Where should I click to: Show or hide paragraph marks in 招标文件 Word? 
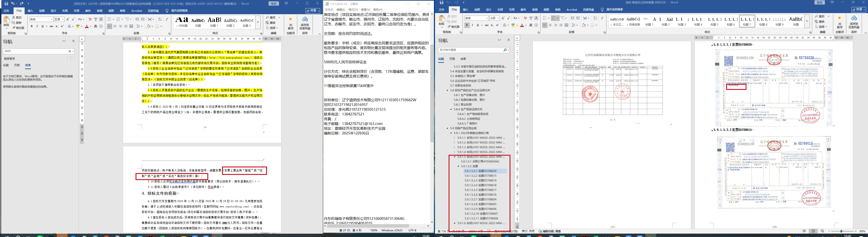tap(167, 19)
